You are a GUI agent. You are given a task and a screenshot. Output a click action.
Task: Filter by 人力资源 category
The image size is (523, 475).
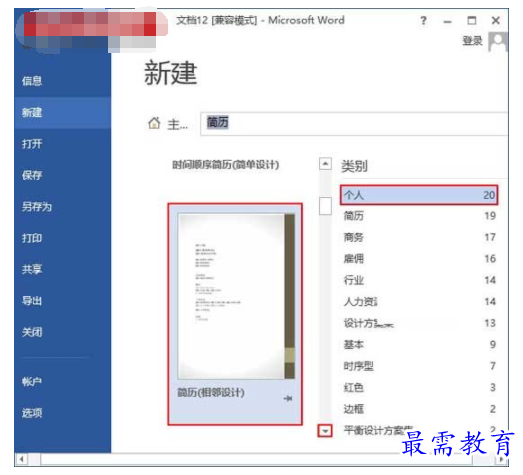(x=419, y=302)
